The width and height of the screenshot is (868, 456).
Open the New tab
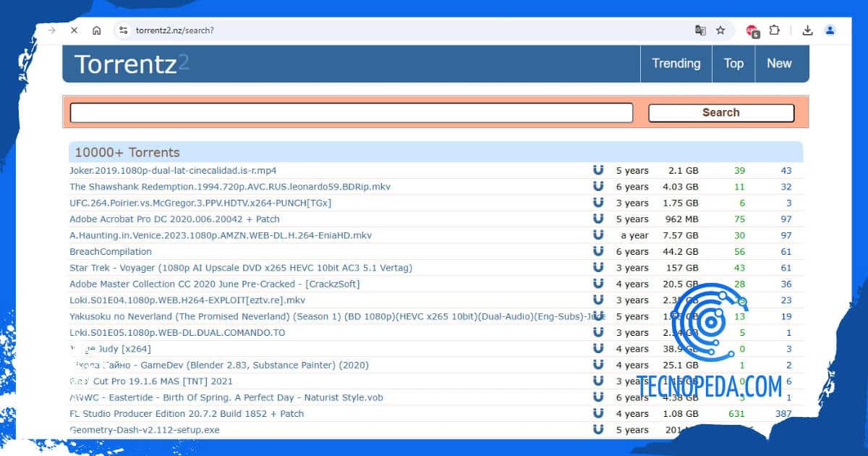tap(779, 64)
